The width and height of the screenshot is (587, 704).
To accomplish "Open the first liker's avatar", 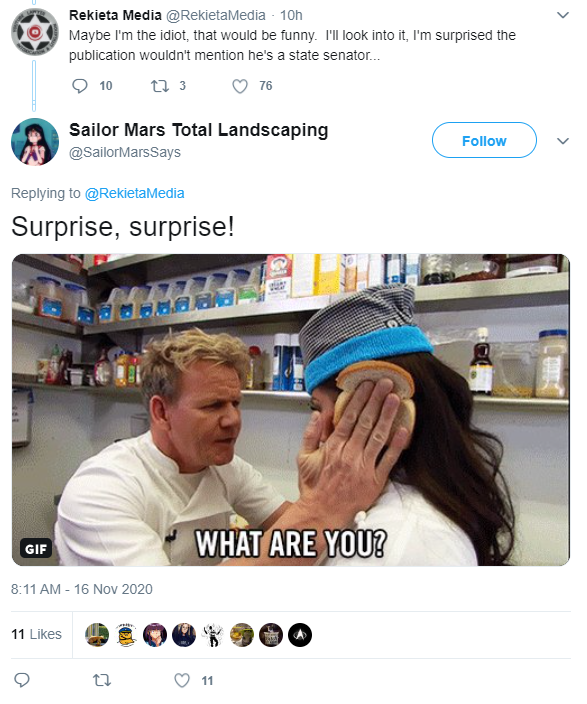I will (97, 635).
